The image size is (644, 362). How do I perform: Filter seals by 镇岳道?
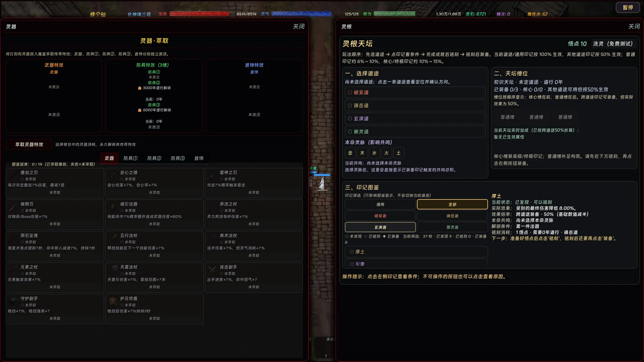(x=452, y=216)
